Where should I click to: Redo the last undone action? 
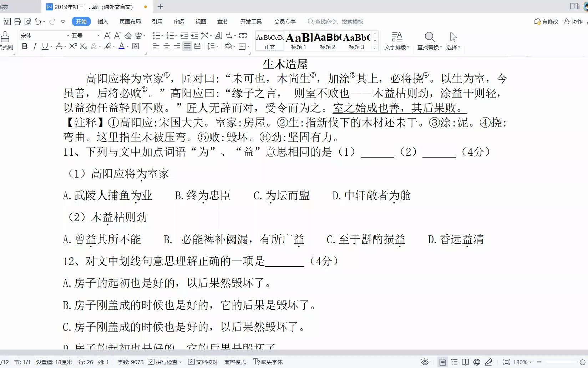tap(52, 22)
